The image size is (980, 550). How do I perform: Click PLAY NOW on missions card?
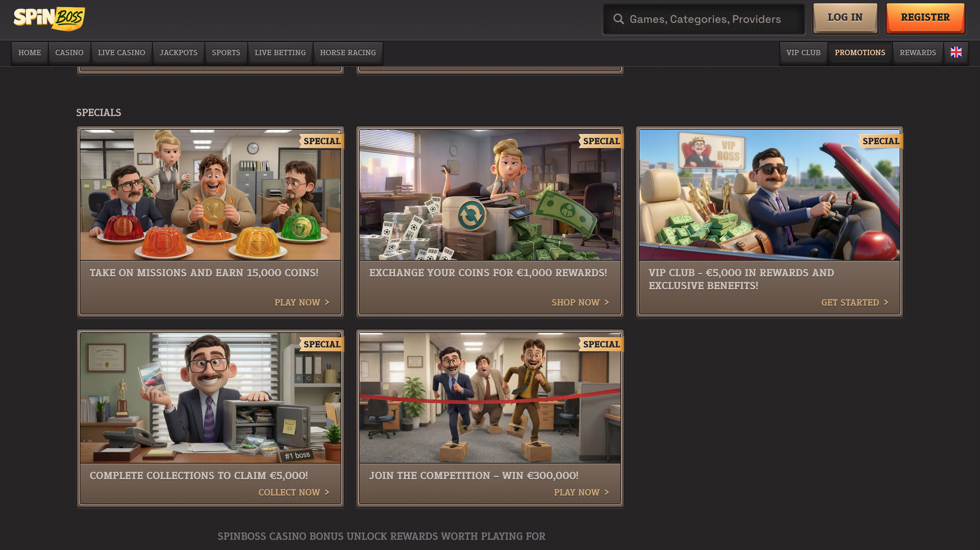(302, 302)
